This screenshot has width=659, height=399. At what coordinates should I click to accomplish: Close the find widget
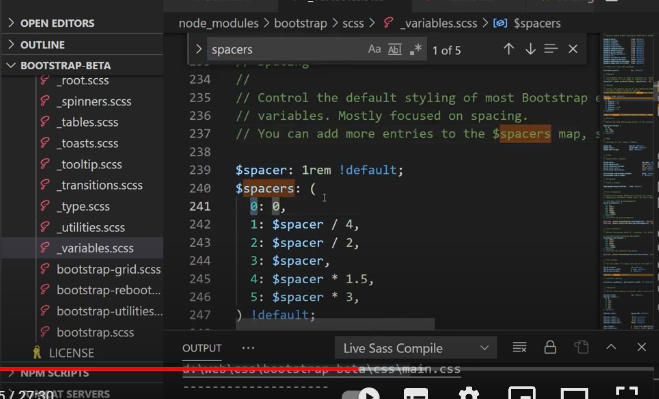(573, 49)
